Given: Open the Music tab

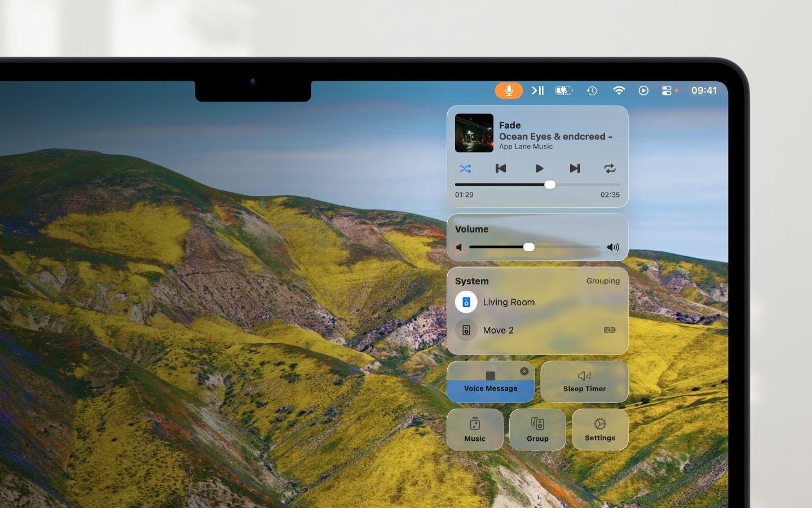Looking at the screenshot, I should click(475, 430).
